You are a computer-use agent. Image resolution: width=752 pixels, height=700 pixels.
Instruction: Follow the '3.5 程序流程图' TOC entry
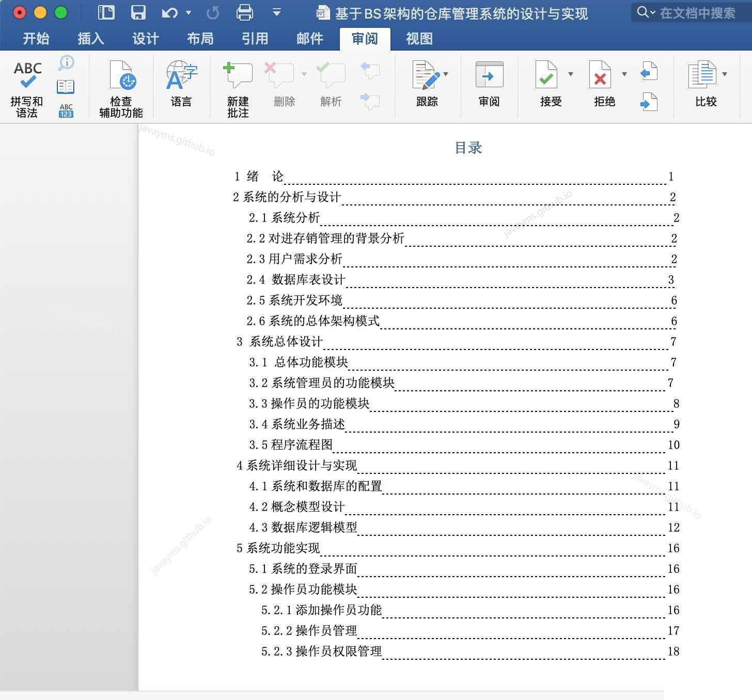pyautogui.click(x=464, y=445)
